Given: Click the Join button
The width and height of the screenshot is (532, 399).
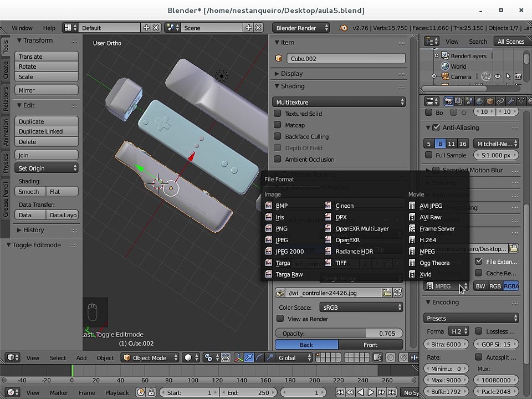Looking at the screenshot, I should pos(47,155).
